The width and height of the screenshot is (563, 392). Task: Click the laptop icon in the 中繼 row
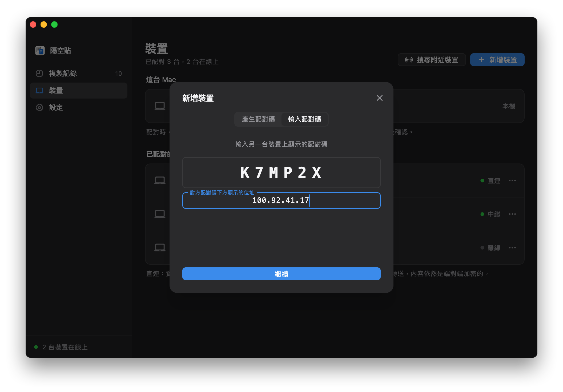tap(160, 214)
